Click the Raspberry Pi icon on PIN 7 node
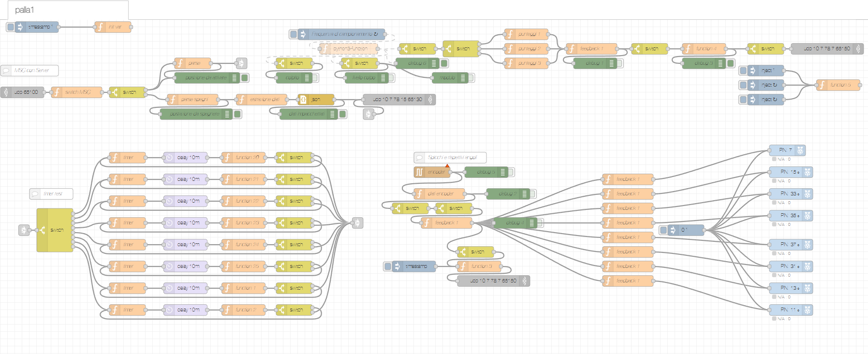 800,150
